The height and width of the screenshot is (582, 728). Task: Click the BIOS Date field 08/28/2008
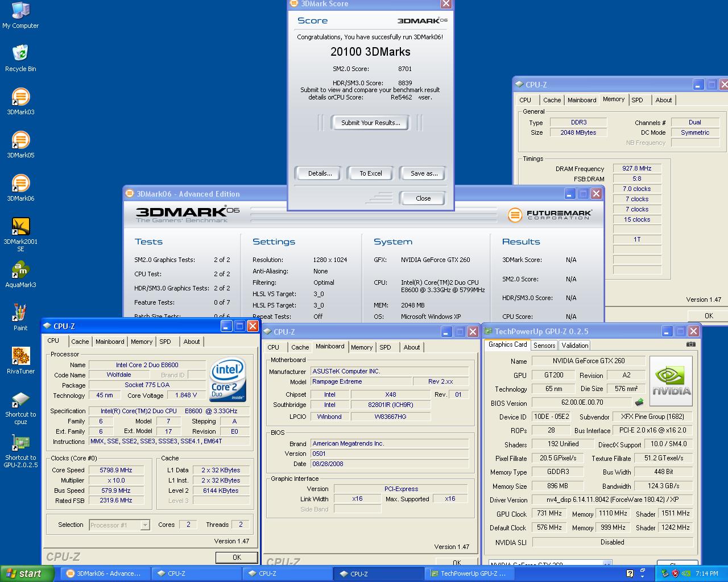pyautogui.click(x=390, y=464)
